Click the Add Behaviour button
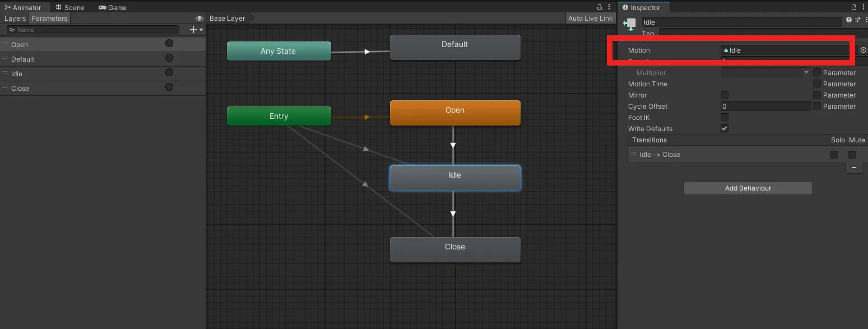868x329 pixels. (748, 188)
